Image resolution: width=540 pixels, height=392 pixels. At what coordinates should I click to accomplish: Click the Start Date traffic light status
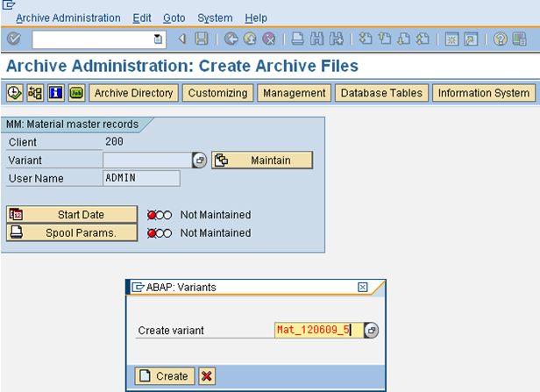coord(160,215)
